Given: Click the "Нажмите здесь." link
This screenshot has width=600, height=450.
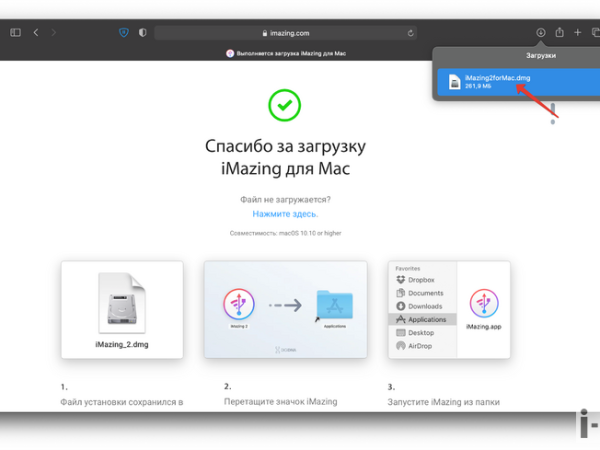Looking at the screenshot, I should pos(285,214).
